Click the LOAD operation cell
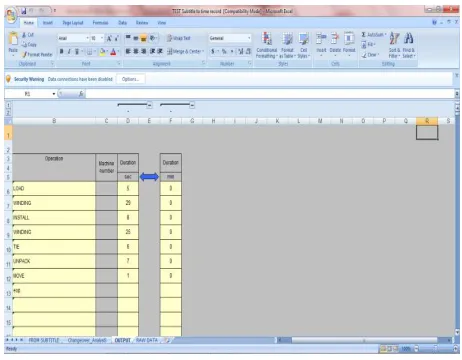Viewport: 462px width, 360px height. click(x=54, y=189)
